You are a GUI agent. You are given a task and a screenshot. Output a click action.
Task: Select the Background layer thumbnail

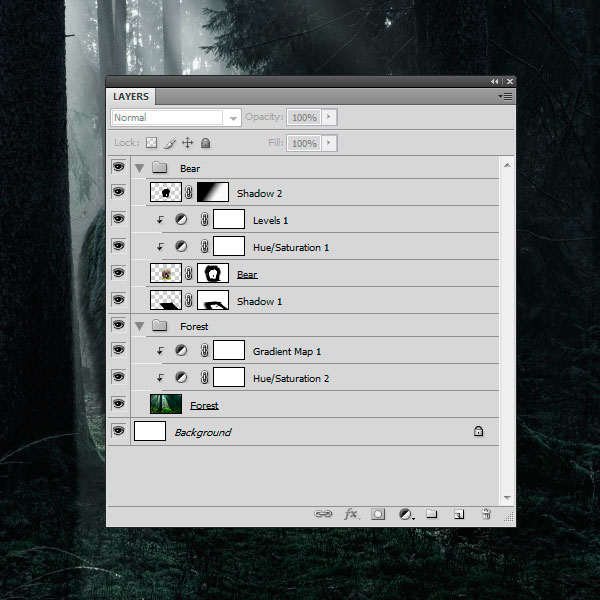pyautogui.click(x=150, y=431)
